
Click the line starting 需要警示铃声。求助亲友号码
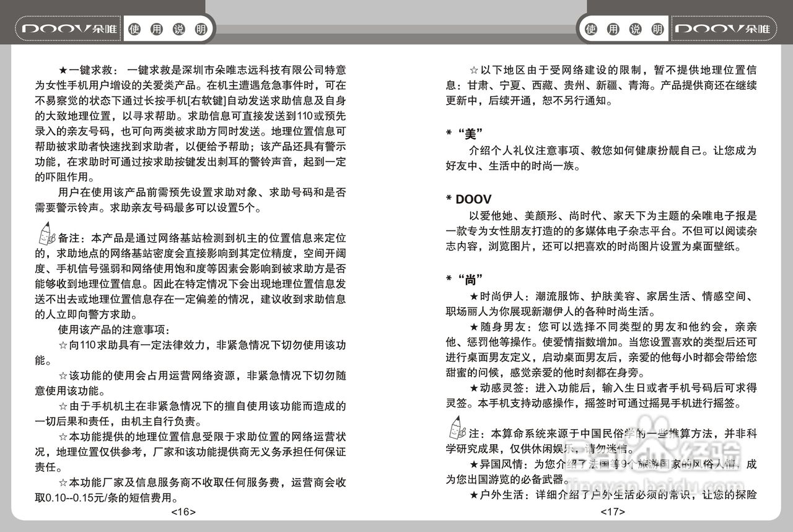click(x=149, y=207)
